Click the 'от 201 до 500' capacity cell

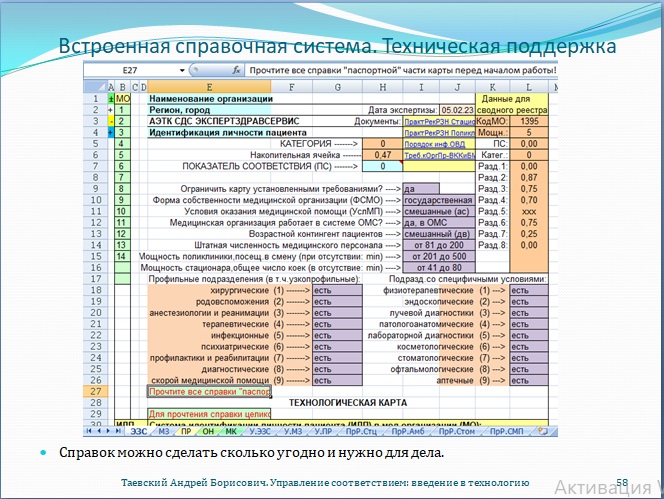[x=439, y=256]
